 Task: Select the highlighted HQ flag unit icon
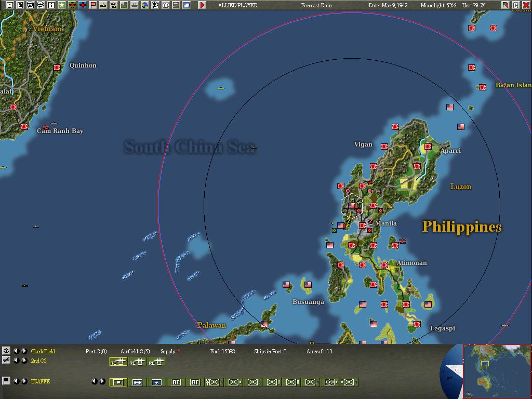tap(118, 382)
